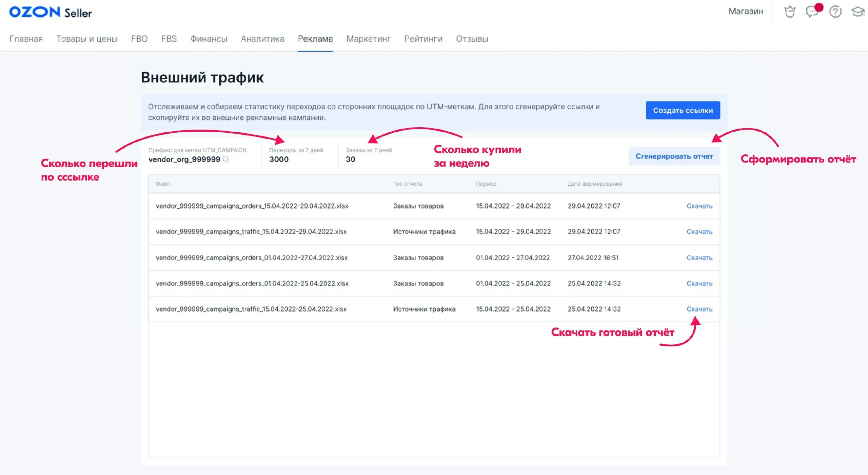Copy the vendor_org_999999 prefix
The height and width of the screenshot is (475, 868).
(226, 159)
